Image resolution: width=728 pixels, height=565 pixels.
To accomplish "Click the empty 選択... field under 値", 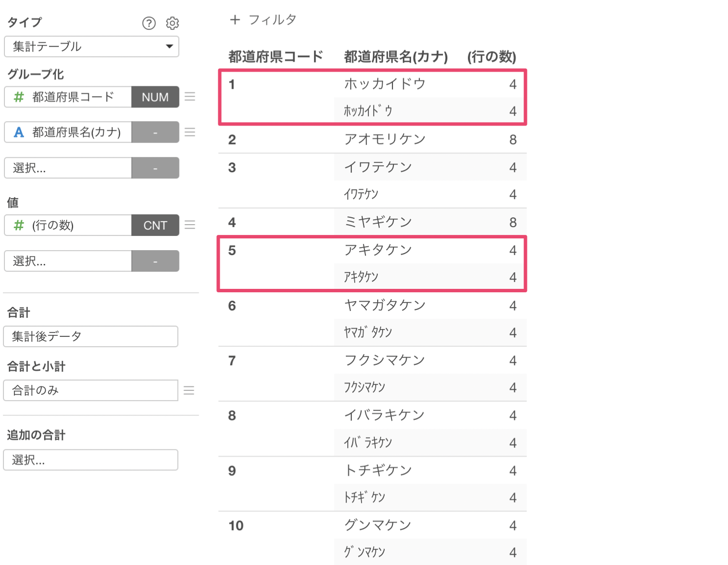I will [x=68, y=261].
